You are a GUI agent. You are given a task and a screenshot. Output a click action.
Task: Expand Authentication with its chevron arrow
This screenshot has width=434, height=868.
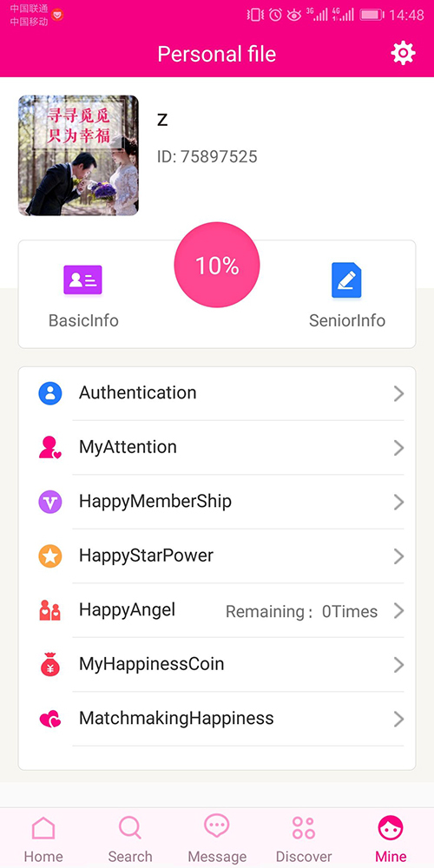398,393
